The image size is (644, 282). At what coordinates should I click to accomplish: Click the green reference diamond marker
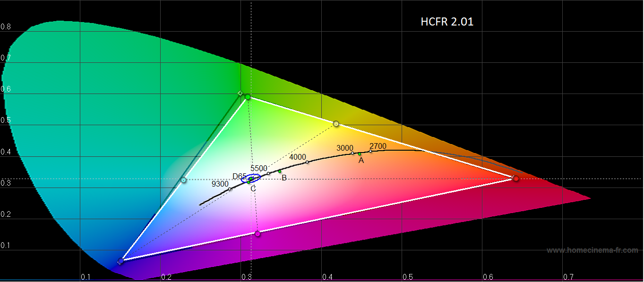click(x=240, y=93)
